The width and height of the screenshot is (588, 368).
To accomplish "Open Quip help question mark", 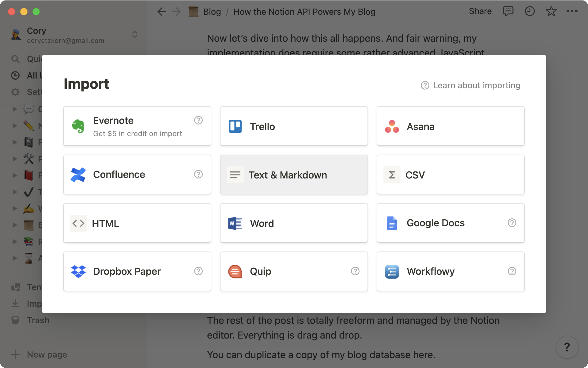I will (x=355, y=271).
